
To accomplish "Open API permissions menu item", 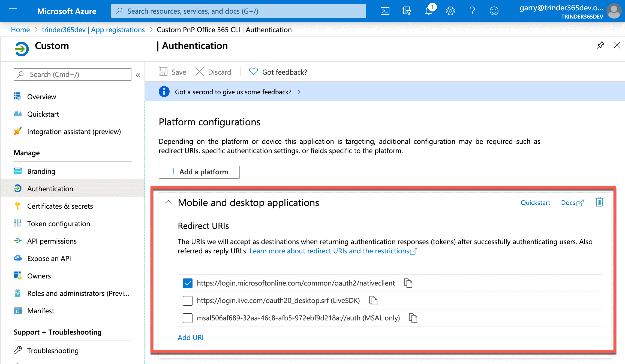I will pos(72,241).
